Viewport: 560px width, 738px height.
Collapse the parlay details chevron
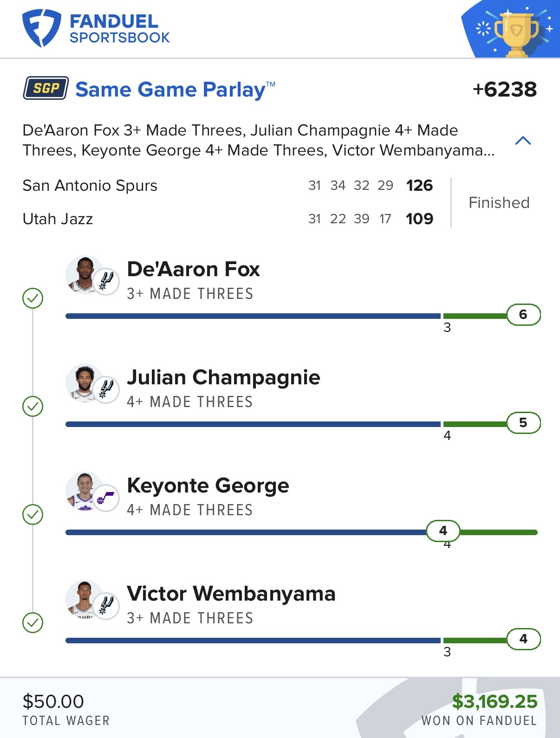(523, 141)
